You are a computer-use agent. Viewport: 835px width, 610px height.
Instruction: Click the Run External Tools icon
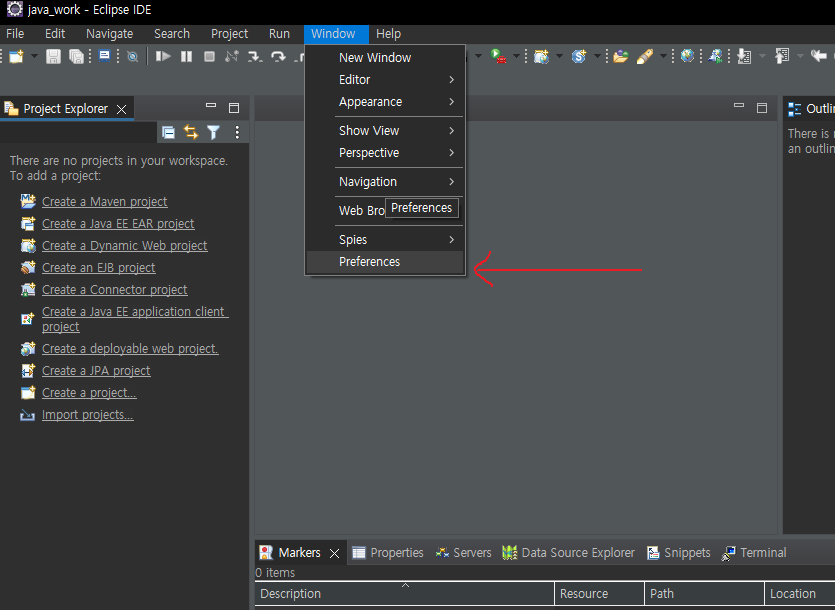[x=498, y=56]
